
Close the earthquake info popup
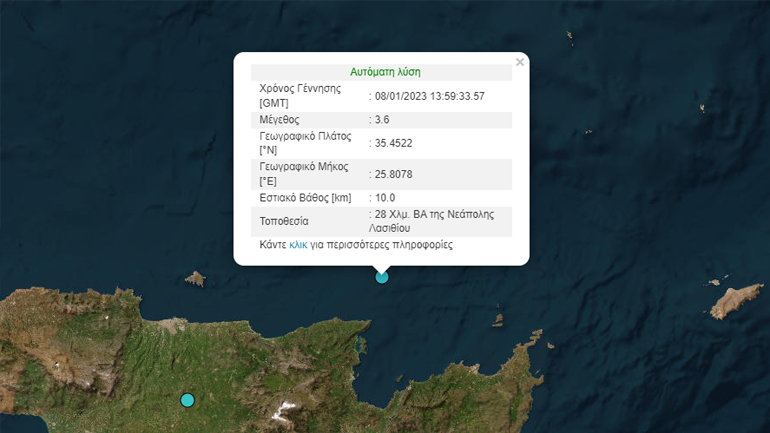(x=519, y=62)
